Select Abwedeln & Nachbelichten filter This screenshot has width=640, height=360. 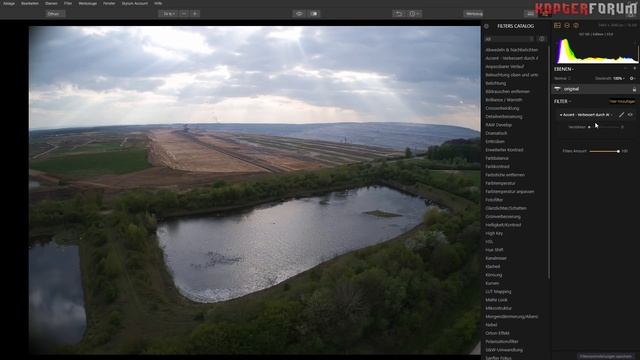click(x=511, y=50)
